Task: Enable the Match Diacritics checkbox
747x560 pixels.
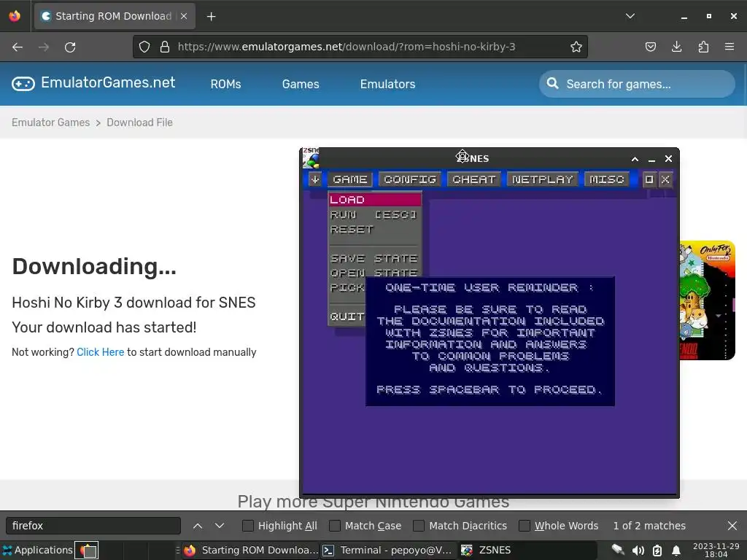Action: pos(419,526)
